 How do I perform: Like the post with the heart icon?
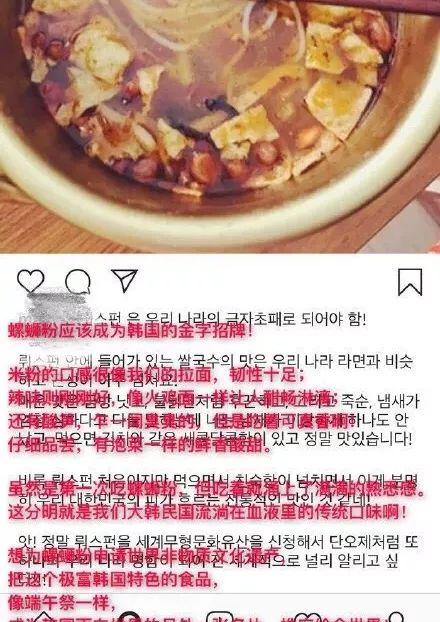[31, 280]
